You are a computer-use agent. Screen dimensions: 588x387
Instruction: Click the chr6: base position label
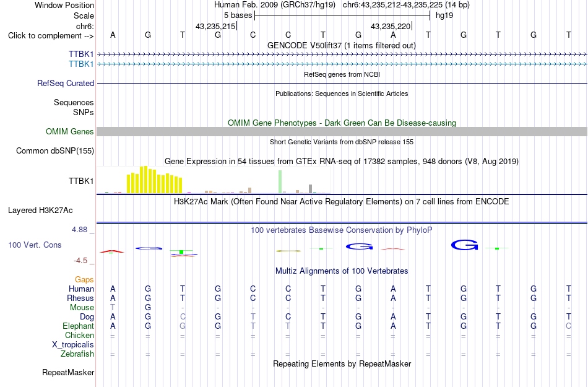[x=85, y=26]
